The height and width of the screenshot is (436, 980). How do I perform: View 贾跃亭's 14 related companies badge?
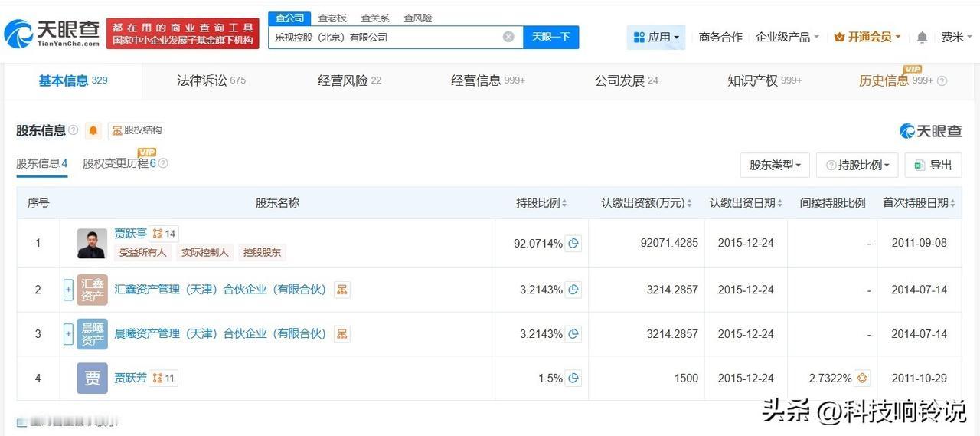click(165, 234)
